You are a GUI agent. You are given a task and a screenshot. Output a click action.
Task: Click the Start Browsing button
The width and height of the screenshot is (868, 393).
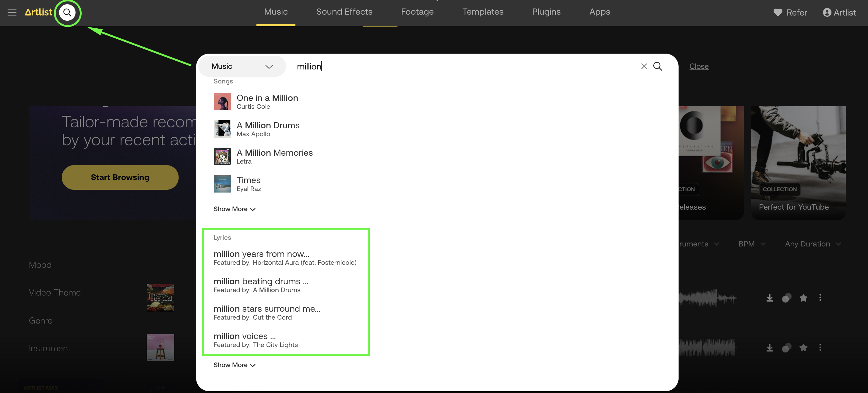(x=120, y=178)
